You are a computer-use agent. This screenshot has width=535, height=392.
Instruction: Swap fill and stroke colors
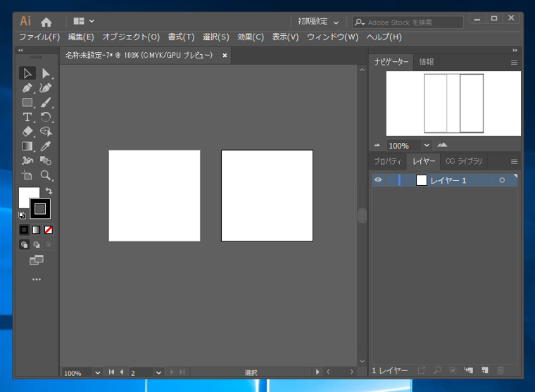(x=49, y=191)
